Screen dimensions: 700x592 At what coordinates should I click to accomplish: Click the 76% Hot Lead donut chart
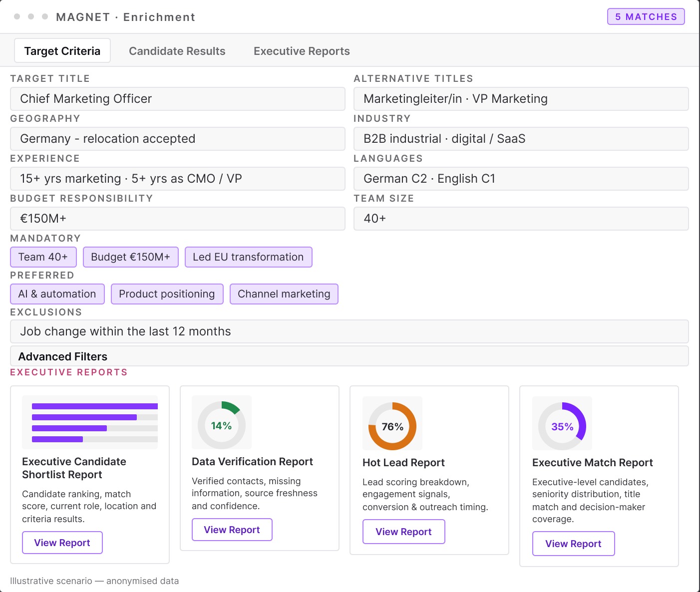pos(392,426)
